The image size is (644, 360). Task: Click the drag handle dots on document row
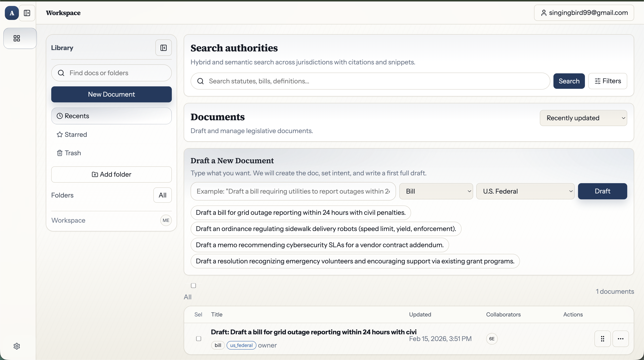(x=602, y=339)
